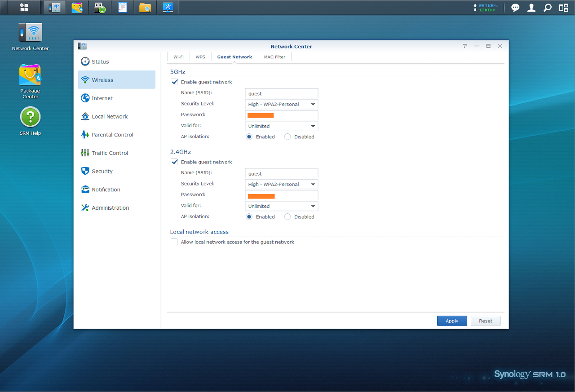This screenshot has height=392, width=575.
Task: Open the Security section
Action: [117, 171]
